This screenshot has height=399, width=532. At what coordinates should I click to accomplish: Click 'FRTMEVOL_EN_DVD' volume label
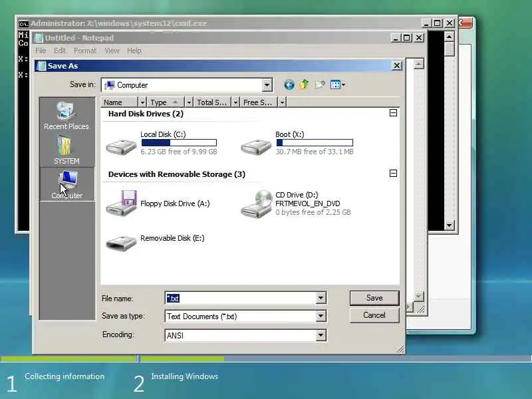(x=308, y=203)
